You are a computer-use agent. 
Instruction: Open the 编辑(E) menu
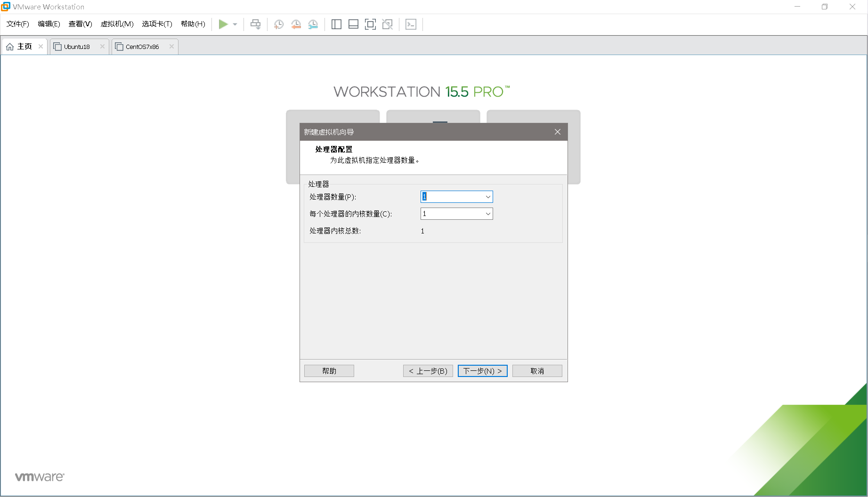[x=49, y=24]
